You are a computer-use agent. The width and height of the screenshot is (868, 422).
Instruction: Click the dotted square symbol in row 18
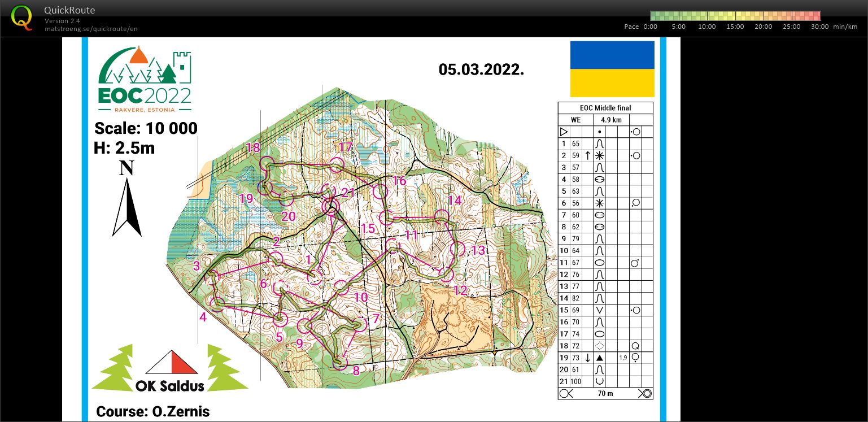click(x=600, y=346)
